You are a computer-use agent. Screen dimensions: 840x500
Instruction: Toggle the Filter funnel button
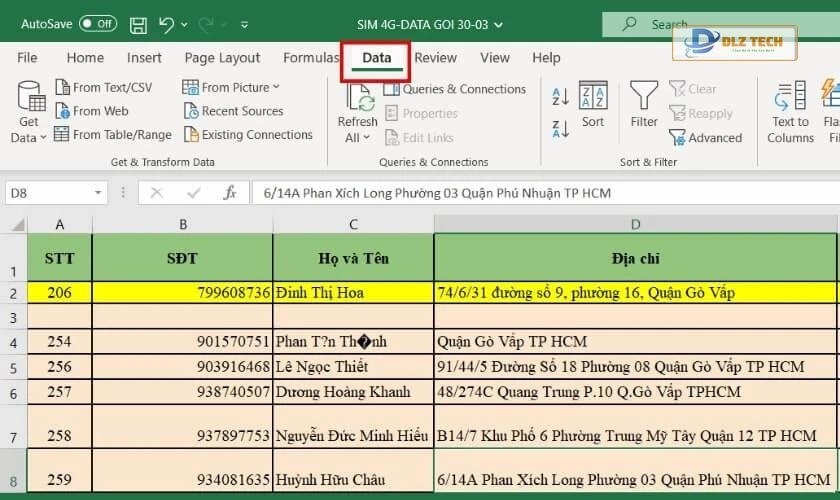[x=644, y=106]
